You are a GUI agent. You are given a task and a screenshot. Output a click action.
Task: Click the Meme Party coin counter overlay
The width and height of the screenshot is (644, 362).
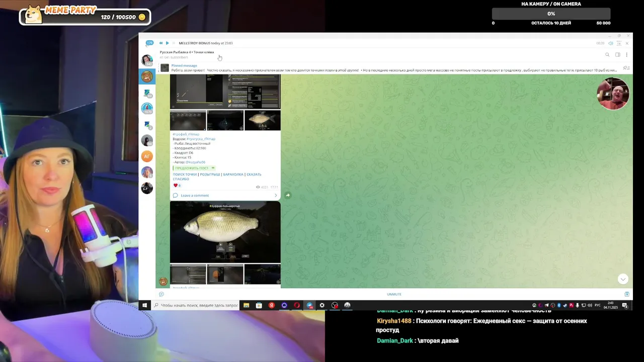pyautogui.click(x=86, y=16)
